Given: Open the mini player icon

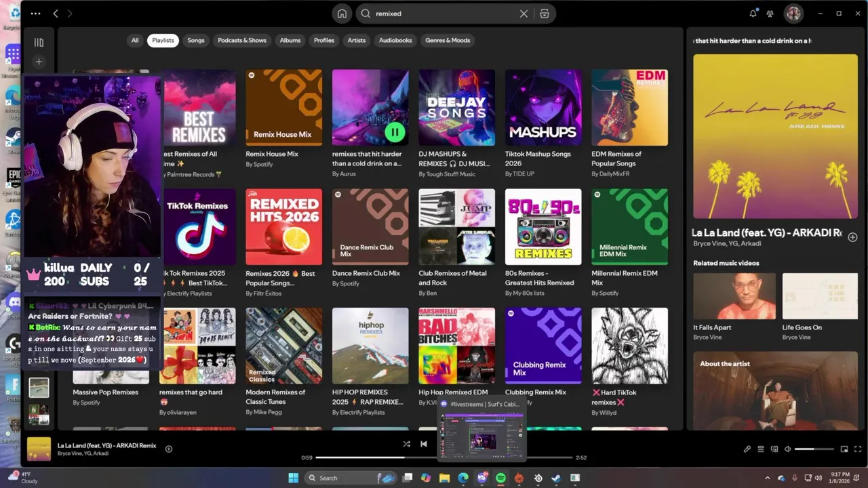Looking at the screenshot, I should (844, 449).
